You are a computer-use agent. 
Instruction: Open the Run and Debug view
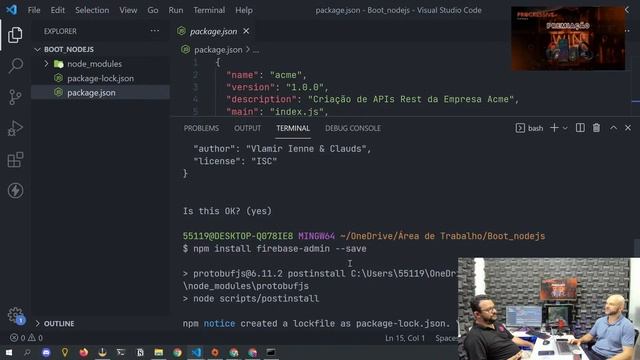(15, 128)
